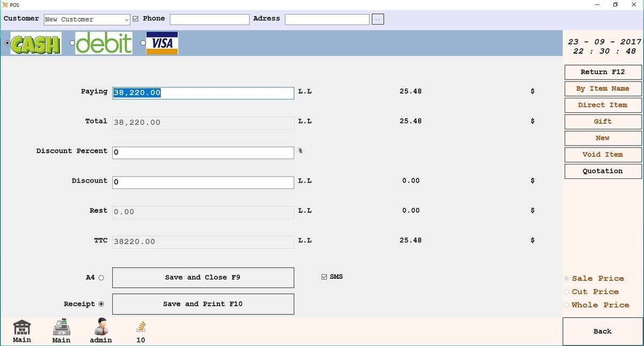Maximize the POS window
644x346 pixels.
point(615,4)
